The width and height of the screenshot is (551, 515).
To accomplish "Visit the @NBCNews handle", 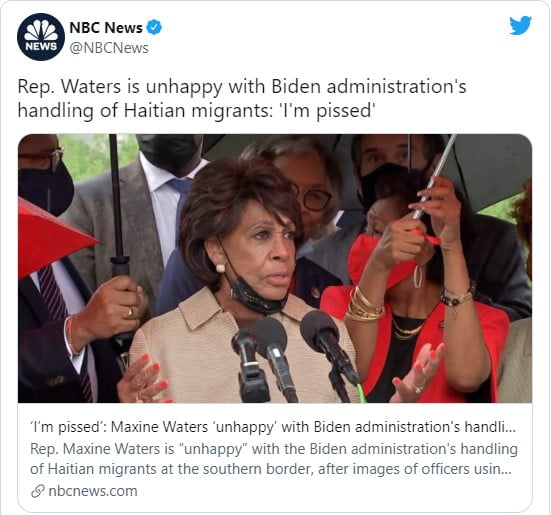I will coord(109,48).
